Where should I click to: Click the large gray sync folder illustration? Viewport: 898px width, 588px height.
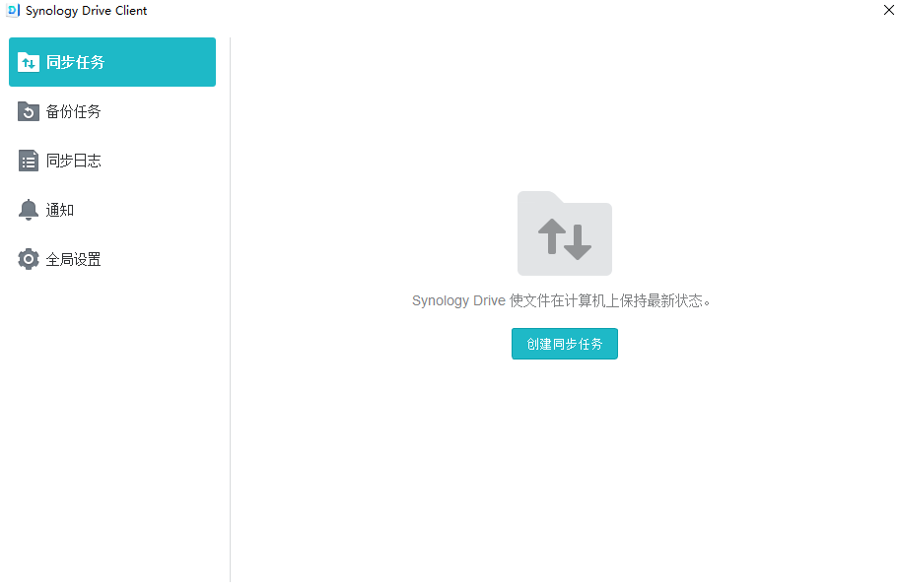tap(565, 233)
